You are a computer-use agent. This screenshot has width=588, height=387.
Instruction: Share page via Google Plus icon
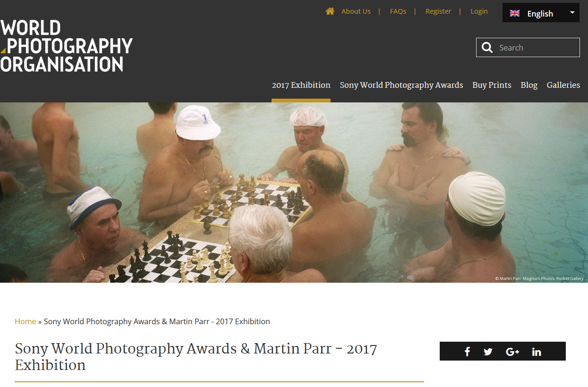[512, 352]
